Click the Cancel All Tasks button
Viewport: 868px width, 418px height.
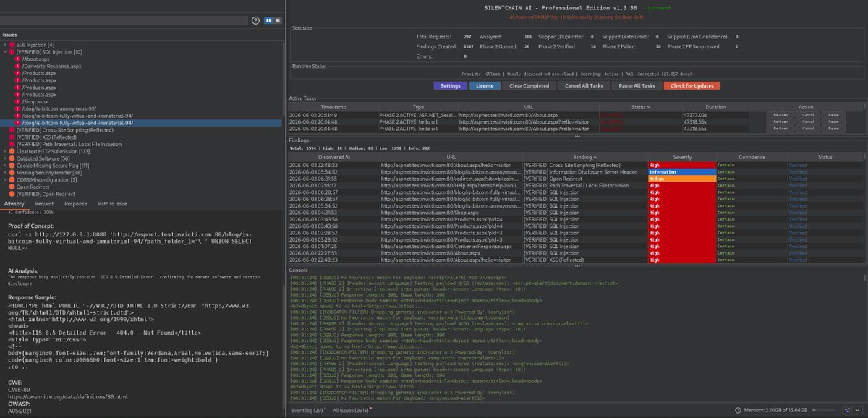584,86
